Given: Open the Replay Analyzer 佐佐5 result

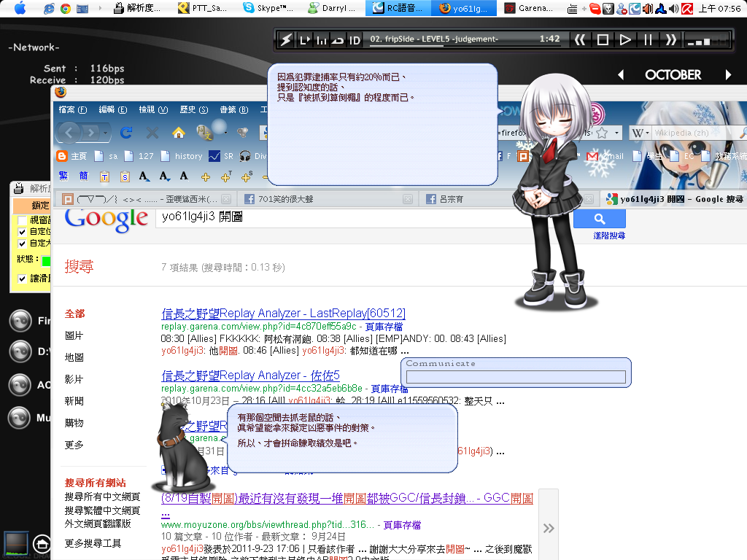Looking at the screenshot, I should 250,376.
